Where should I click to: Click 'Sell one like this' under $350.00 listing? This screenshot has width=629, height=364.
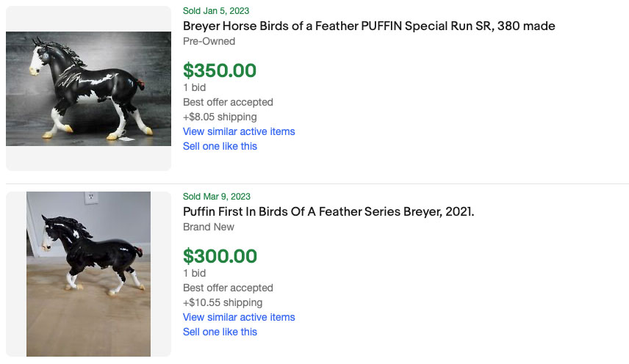pyautogui.click(x=220, y=146)
